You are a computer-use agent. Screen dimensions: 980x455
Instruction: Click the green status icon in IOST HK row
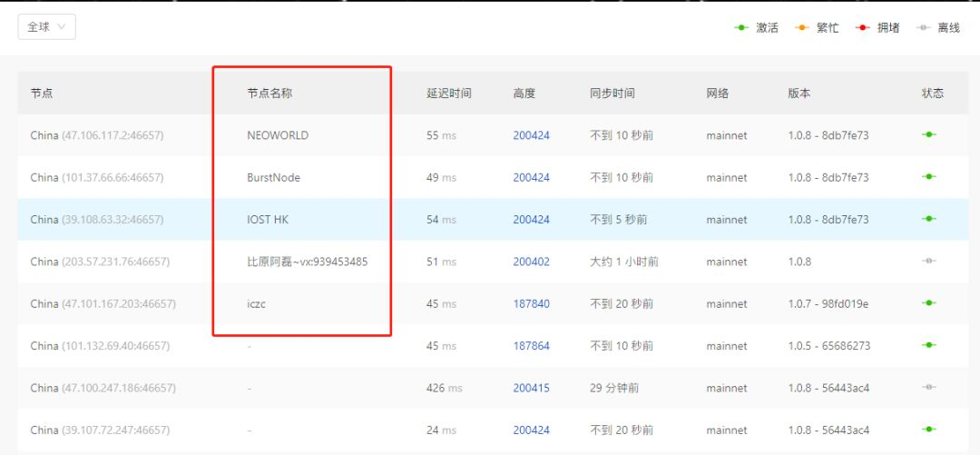coord(929,219)
